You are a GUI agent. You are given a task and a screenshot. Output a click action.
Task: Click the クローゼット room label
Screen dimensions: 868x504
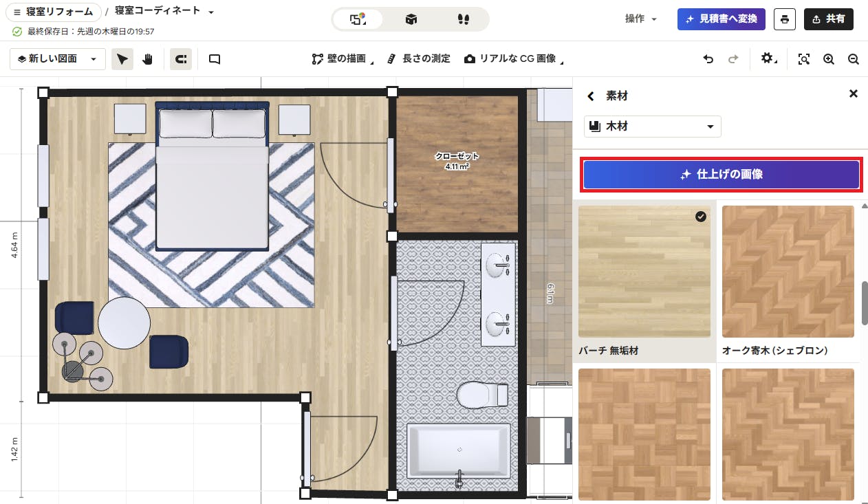click(x=457, y=161)
